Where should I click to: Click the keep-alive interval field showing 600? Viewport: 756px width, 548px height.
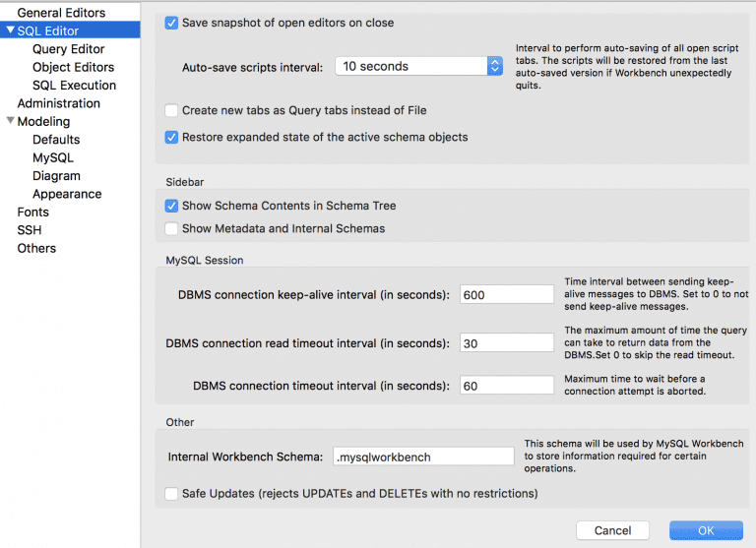507,294
